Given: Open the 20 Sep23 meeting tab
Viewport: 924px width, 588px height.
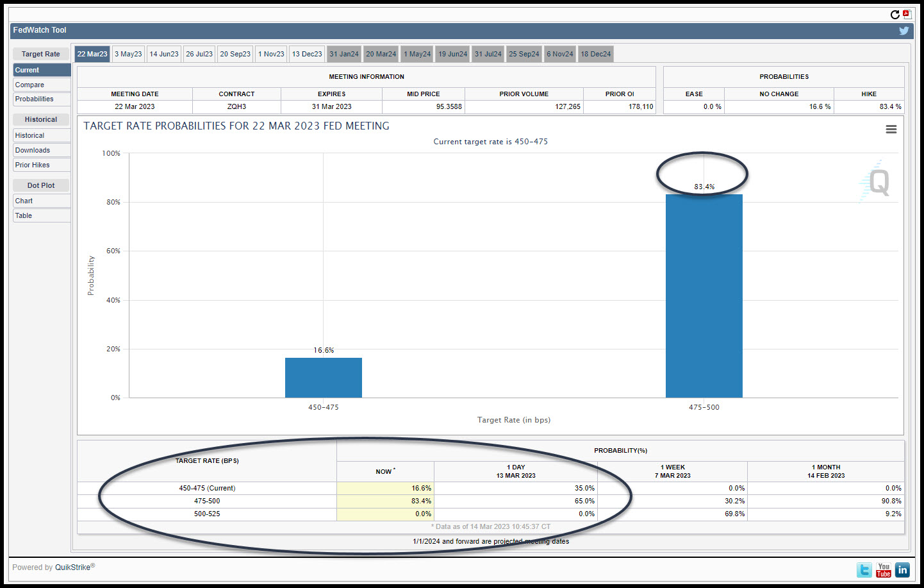Looking at the screenshot, I should [235, 54].
